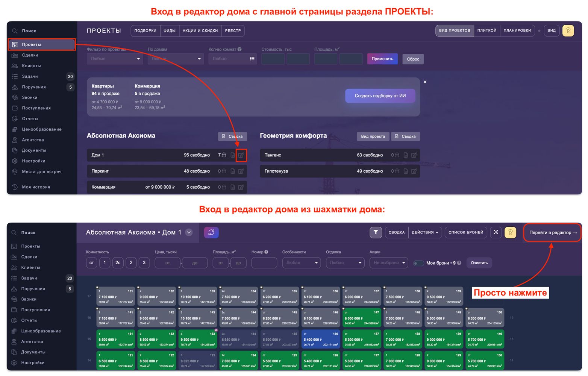This screenshot has width=588, height=376.
Task: Click the lock icon in the Гипотенуза row
Action: [397, 171]
